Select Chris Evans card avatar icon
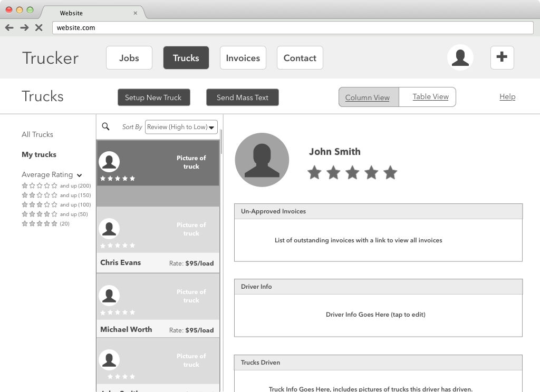Image resolution: width=540 pixels, height=392 pixels. coord(109,229)
